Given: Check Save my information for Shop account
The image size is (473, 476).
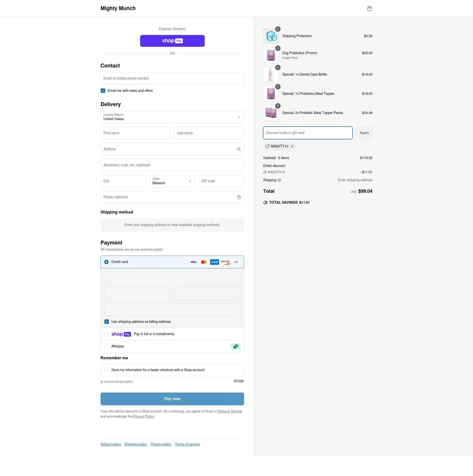Looking at the screenshot, I should pyautogui.click(x=106, y=370).
